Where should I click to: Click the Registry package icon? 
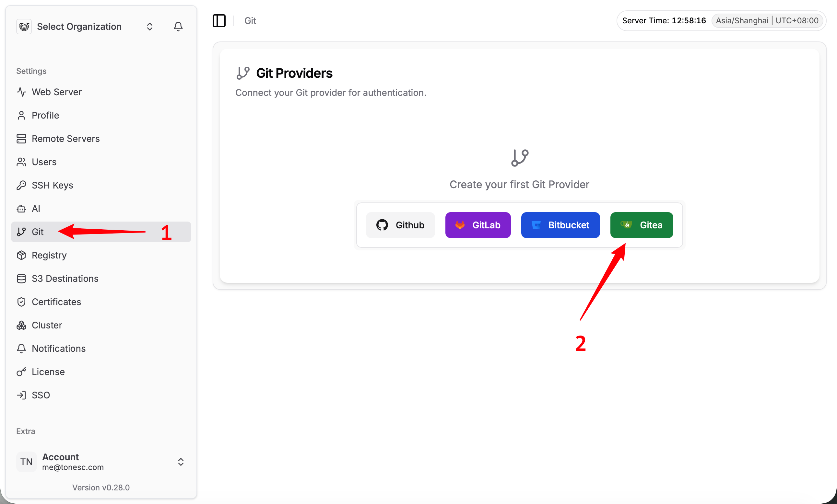pyautogui.click(x=21, y=255)
